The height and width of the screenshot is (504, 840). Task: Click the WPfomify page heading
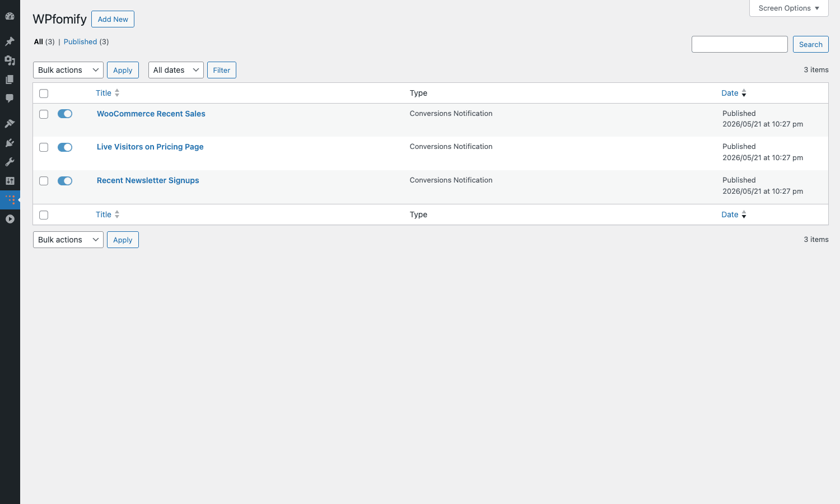[x=60, y=19]
